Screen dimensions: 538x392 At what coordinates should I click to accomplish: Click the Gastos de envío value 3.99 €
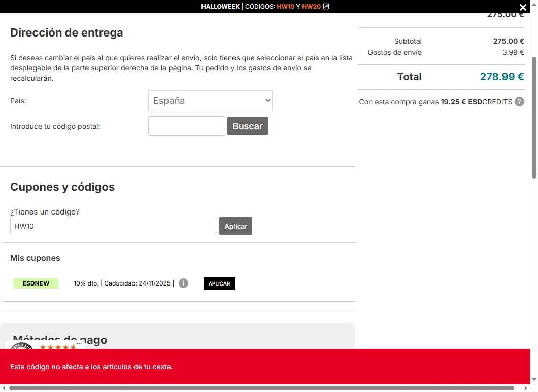513,52
